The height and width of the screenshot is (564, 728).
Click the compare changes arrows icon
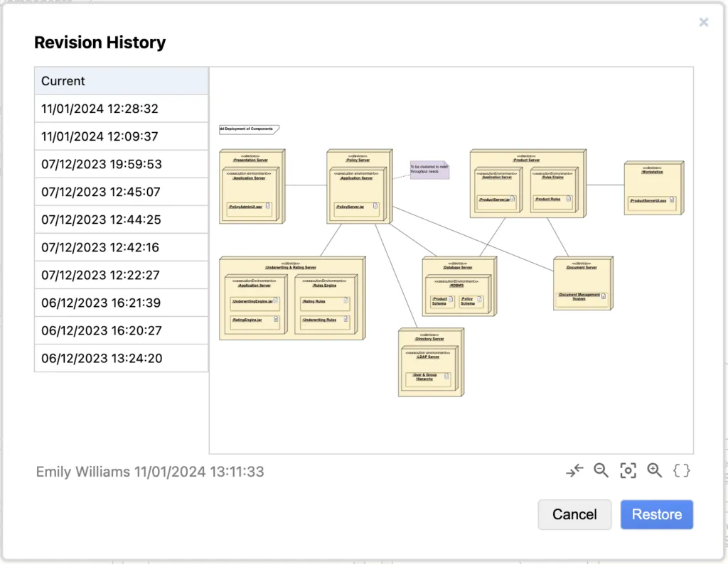point(574,470)
